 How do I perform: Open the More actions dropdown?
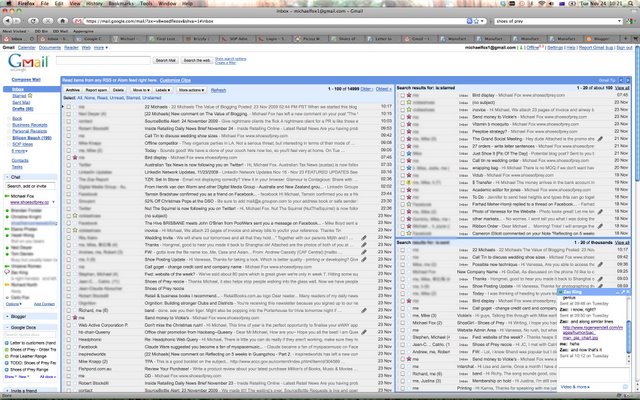coord(191,90)
